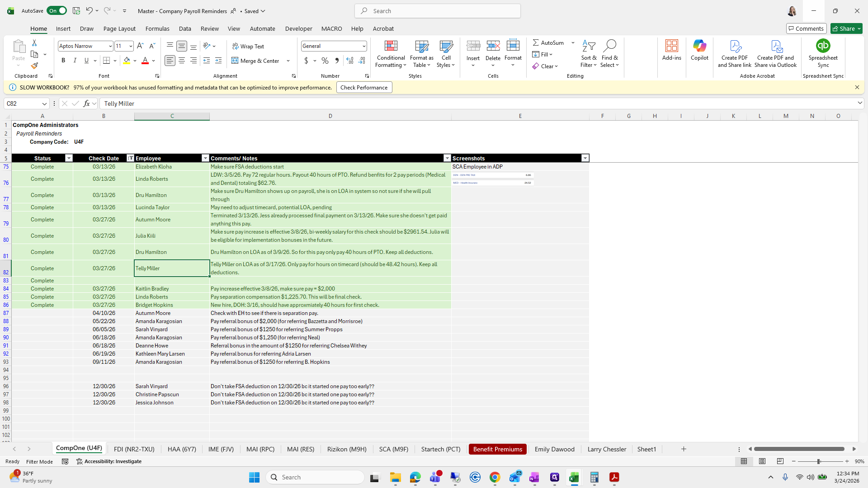Open the Copilot tool

[x=699, y=50]
